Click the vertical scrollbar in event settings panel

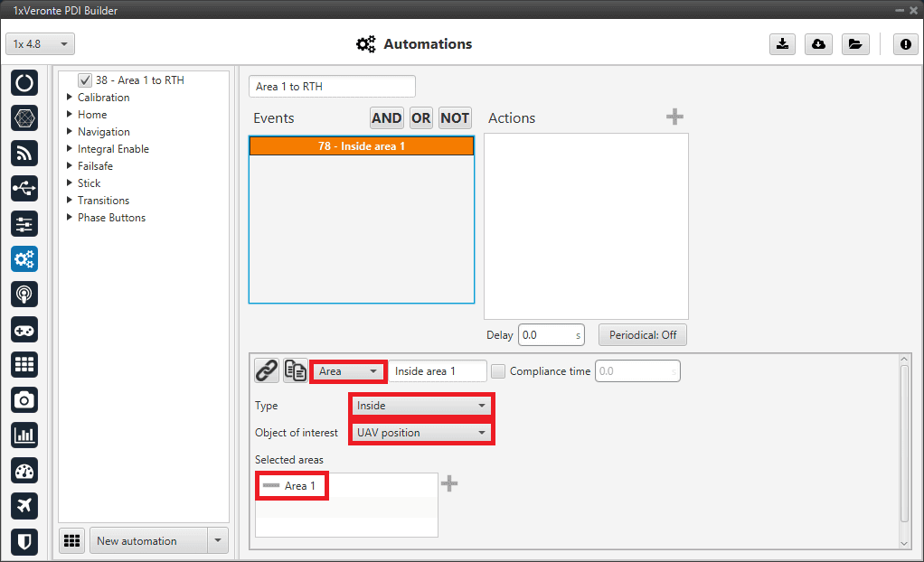(x=905, y=443)
